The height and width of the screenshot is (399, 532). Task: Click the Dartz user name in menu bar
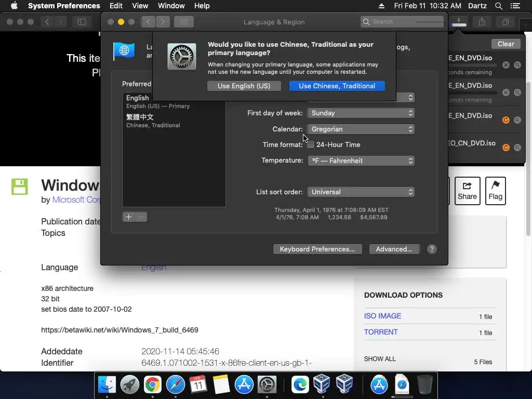(477, 6)
